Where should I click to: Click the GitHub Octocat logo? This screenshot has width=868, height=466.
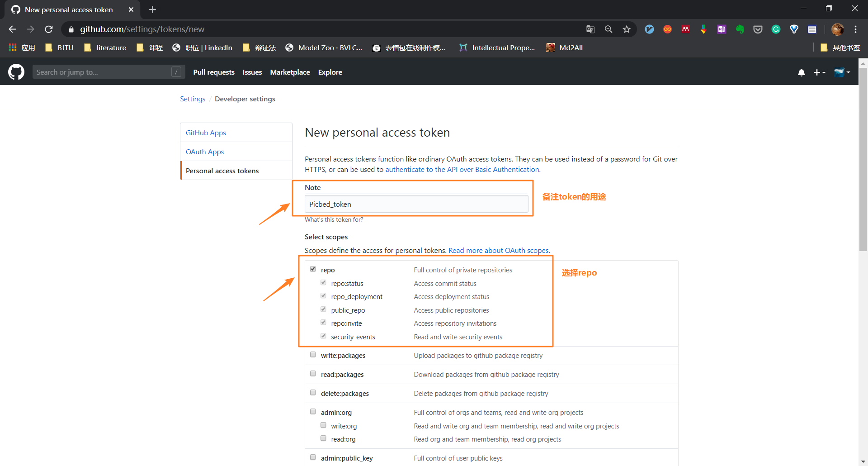(x=16, y=72)
